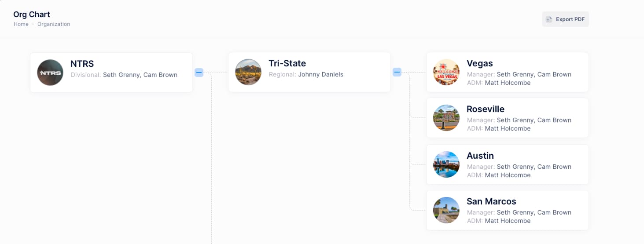
Task: Click the Org Chart page heading
Action: pos(32,15)
